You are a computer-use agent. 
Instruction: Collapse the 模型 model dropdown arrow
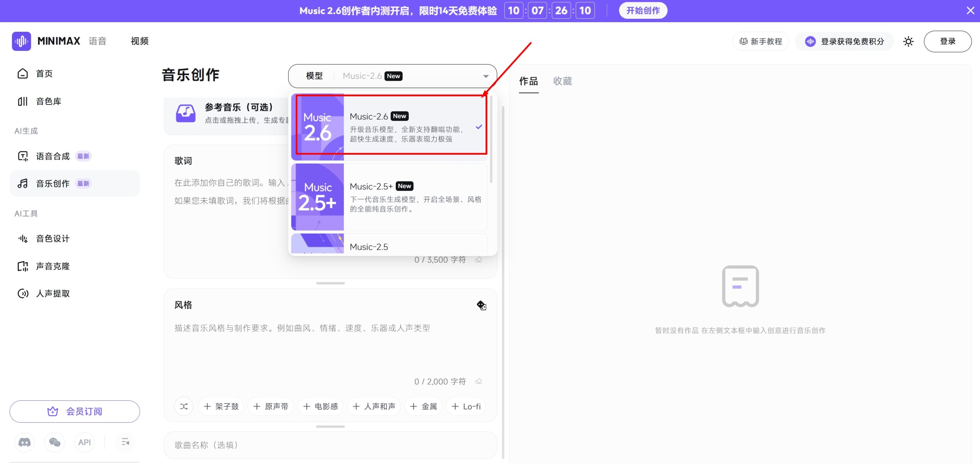coord(485,76)
